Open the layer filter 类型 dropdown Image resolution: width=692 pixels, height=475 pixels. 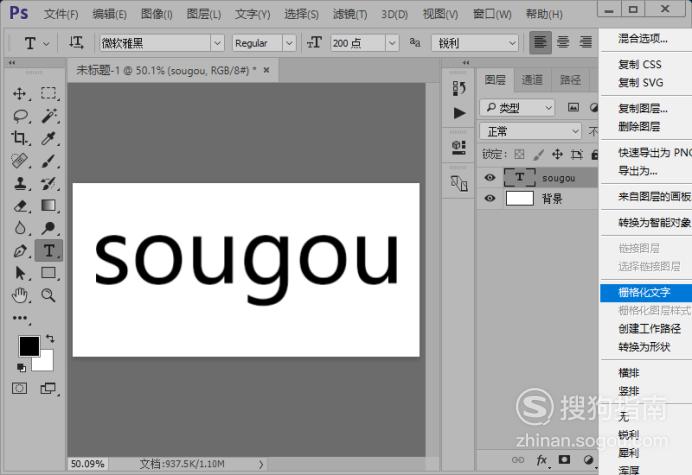click(516, 108)
